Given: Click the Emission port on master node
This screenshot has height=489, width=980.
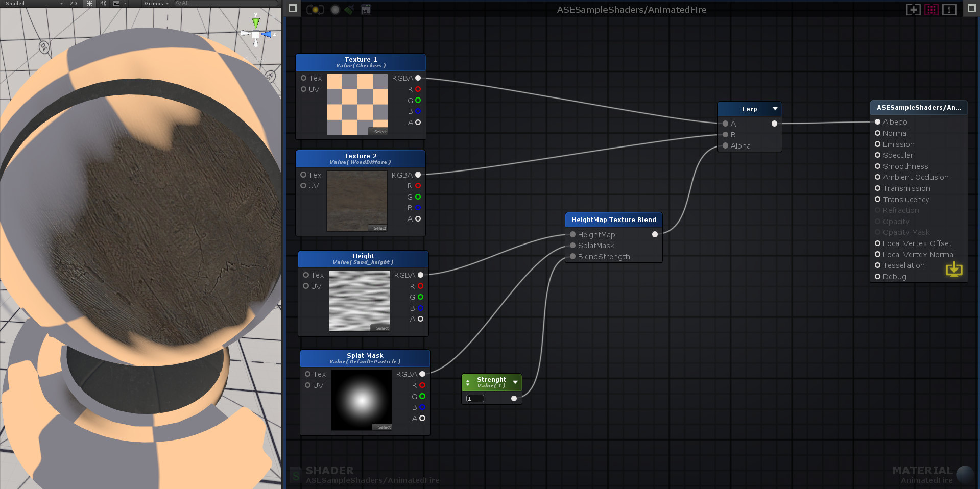Looking at the screenshot, I should click(x=877, y=144).
